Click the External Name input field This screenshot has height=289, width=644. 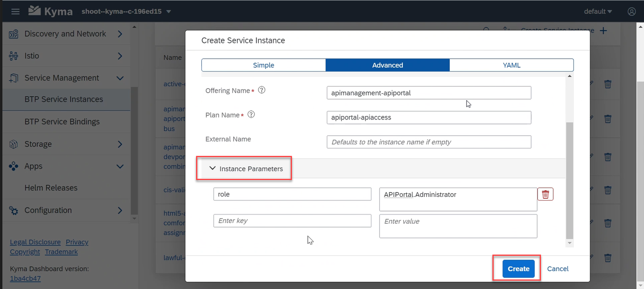tap(429, 142)
